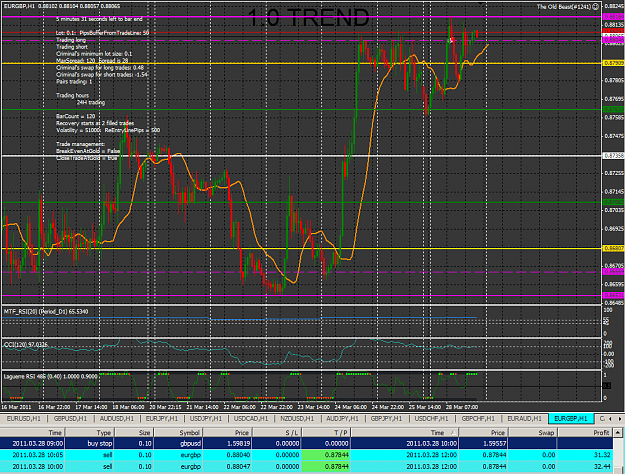The image size is (625, 474).
Task: Click the up arrow of the trade list scrollbar
Action: [x=617, y=433]
